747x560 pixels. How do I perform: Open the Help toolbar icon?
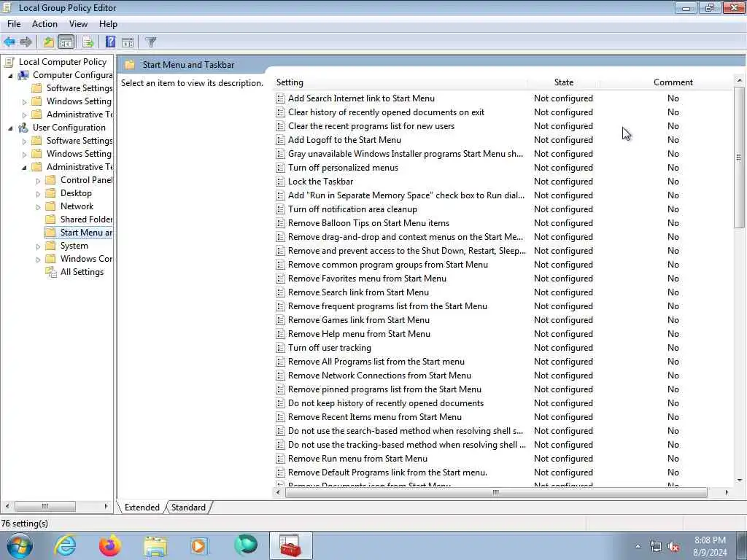tap(110, 42)
